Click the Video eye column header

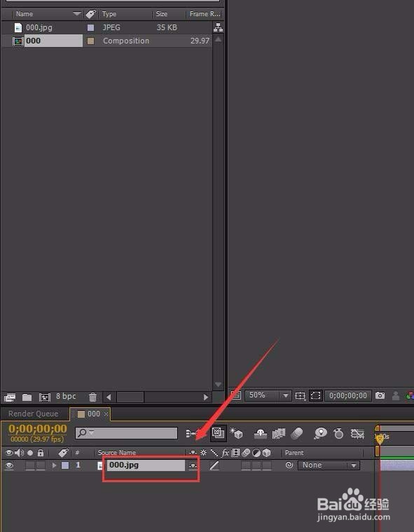[x=9, y=453]
